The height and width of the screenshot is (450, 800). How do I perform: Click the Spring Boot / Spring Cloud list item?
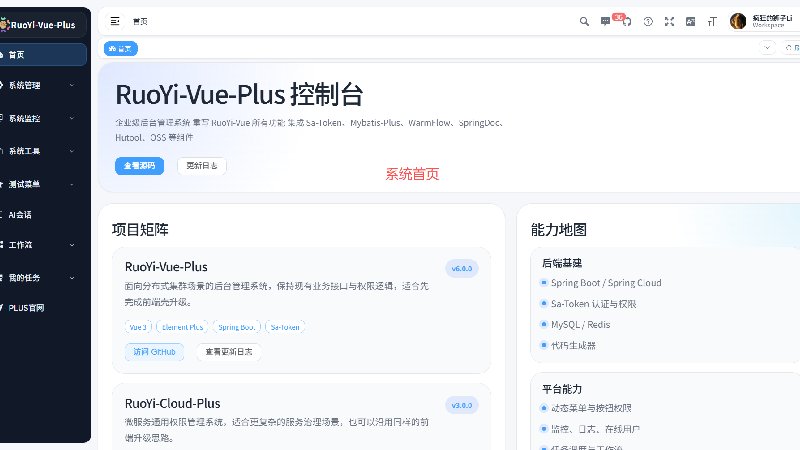click(606, 283)
